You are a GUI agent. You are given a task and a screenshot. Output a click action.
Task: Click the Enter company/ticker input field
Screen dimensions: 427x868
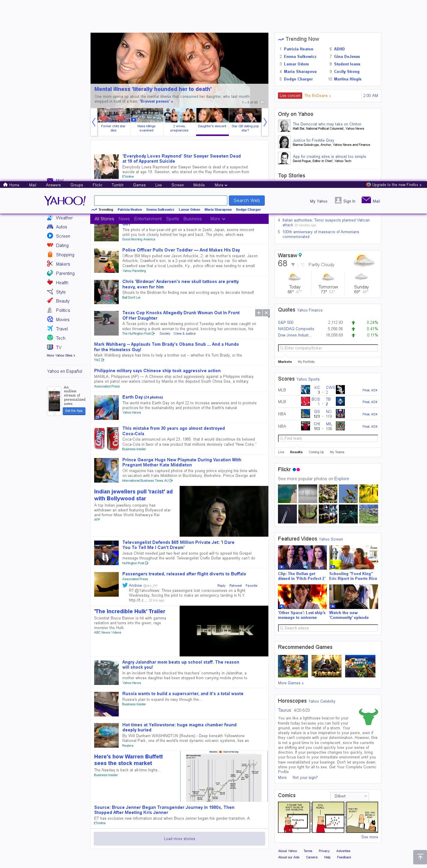click(x=328, y=348)
